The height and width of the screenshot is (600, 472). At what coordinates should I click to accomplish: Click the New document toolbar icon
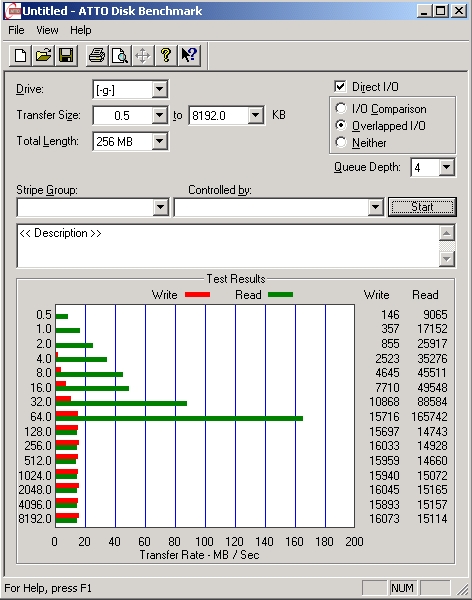20,55
